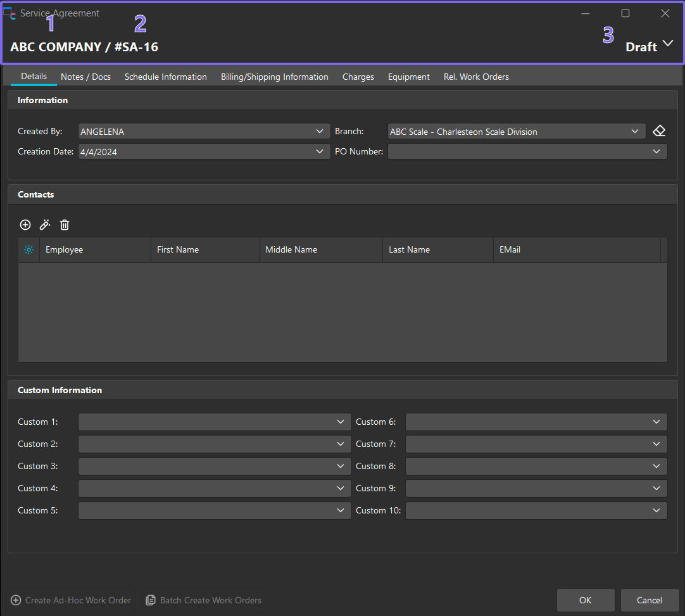Click the gear icon in contacts grid header

[x=28, y=250]
